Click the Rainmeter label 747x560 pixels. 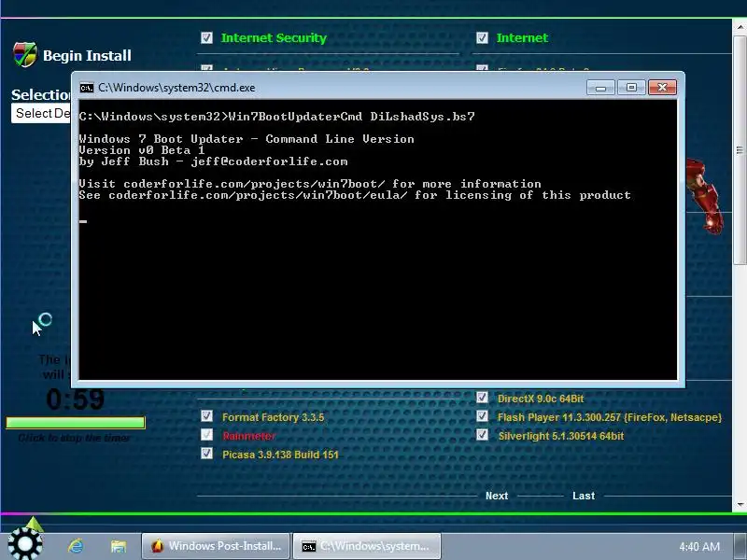tap(248, 436)
